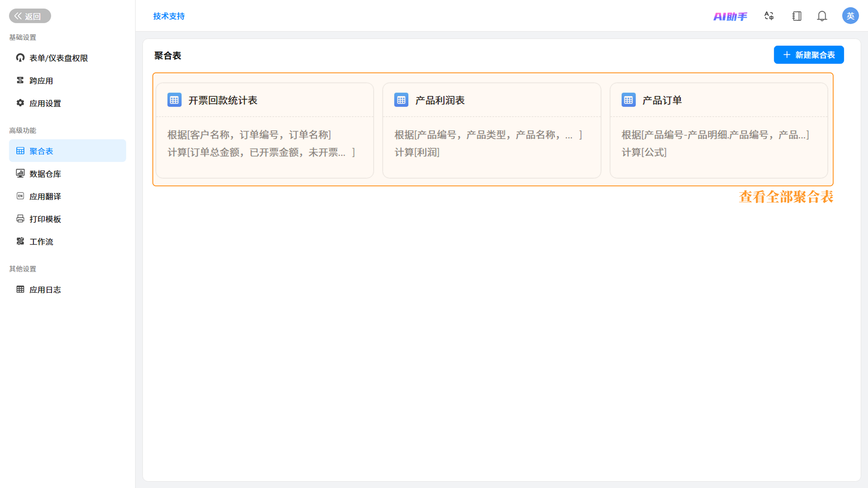The width and height of the screenshot is (868, 488).
Task: Click text 计算[利润]
Action: (417, 152)
